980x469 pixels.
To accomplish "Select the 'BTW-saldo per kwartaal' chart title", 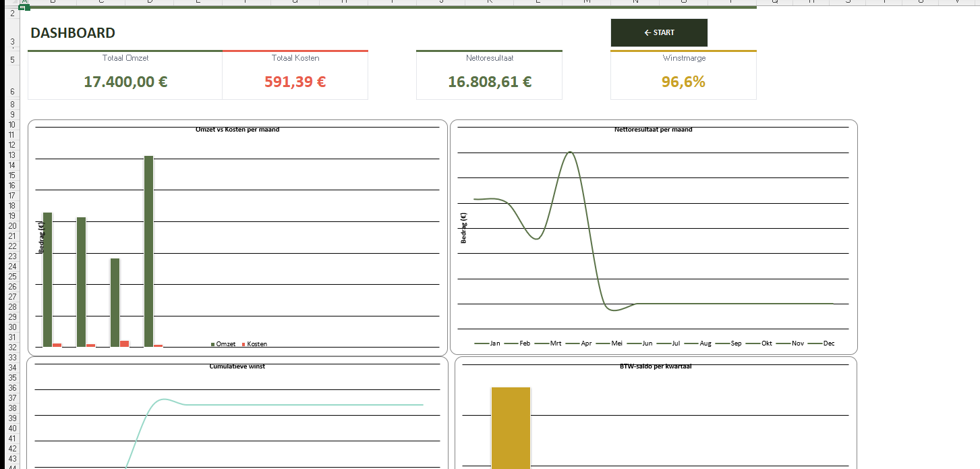I will point(655,366).
